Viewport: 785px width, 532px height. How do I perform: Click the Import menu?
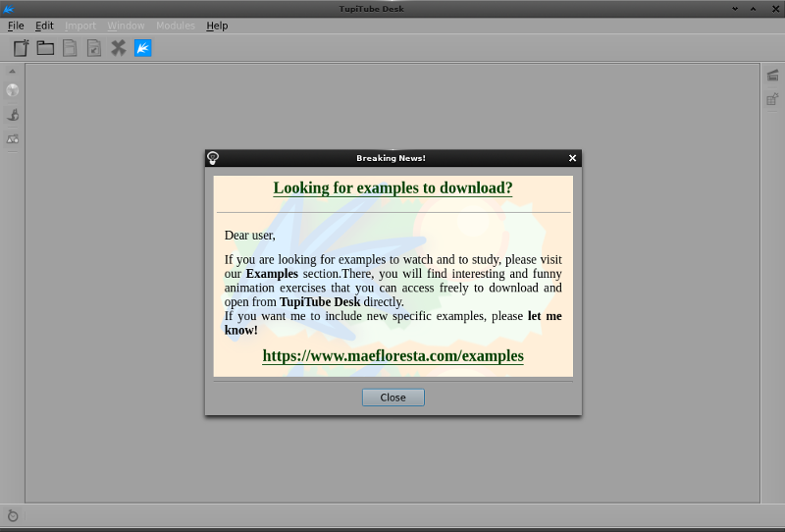[x=80, y=26]
